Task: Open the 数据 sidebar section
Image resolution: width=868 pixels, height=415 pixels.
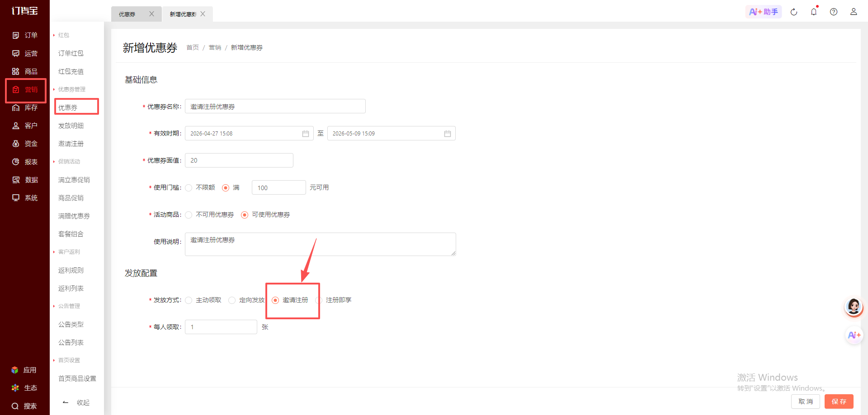Action: pos(25,180)
